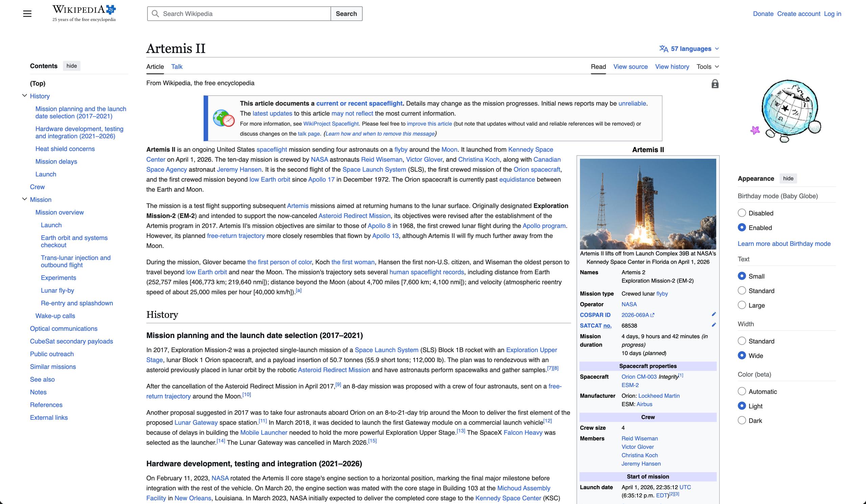Open the View history tab
Viewport: 866px width, 504px height.
pyautogui.click(x=672, y=67)
